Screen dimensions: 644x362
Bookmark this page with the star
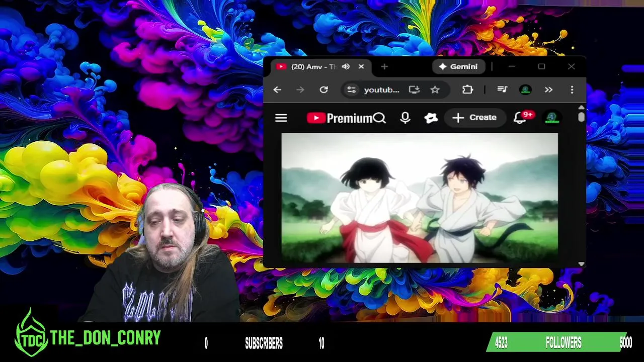click(435, 89)
